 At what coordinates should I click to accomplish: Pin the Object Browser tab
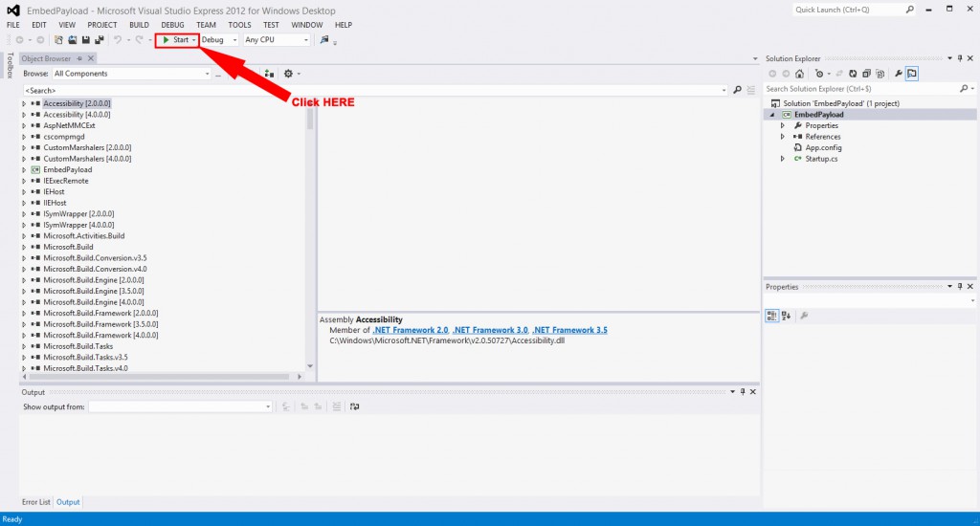(79, 58)
